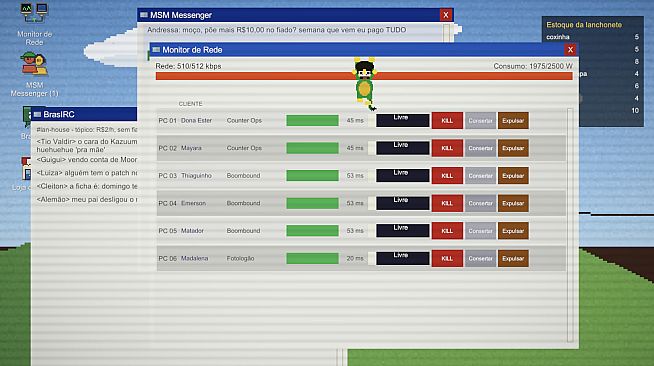Screen dimensions: 654x366
Task: Click the green bandwidth bar for PC 03
Action: (312, 175)
